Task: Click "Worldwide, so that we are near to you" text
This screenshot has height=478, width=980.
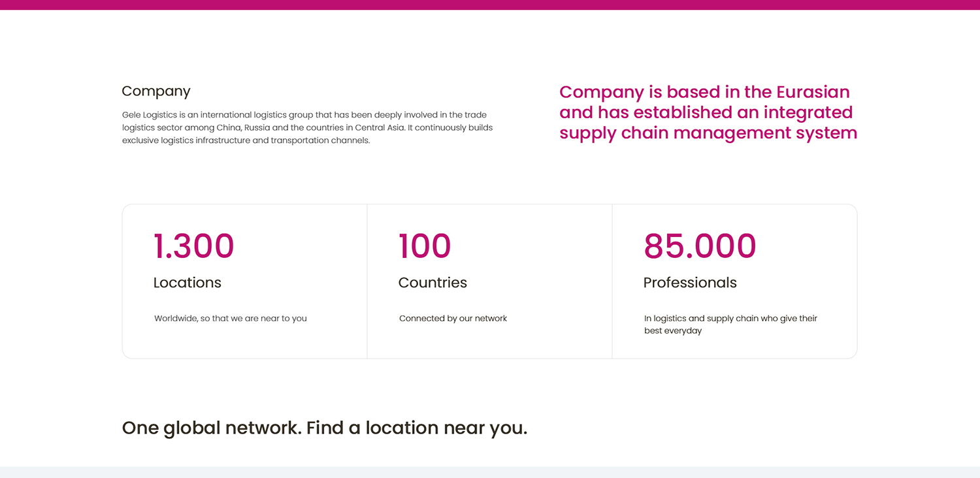Action: tap(231, 319)
